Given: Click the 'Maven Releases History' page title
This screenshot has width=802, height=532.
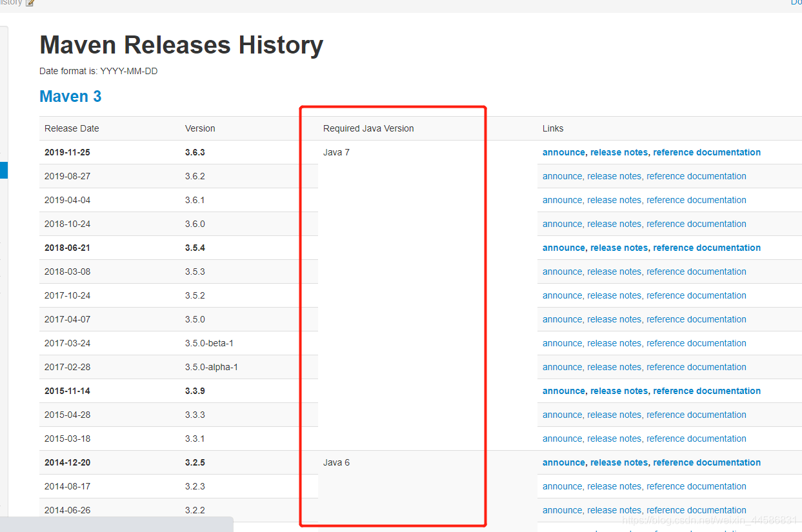Looking at the screenshot, I should 181,46.
